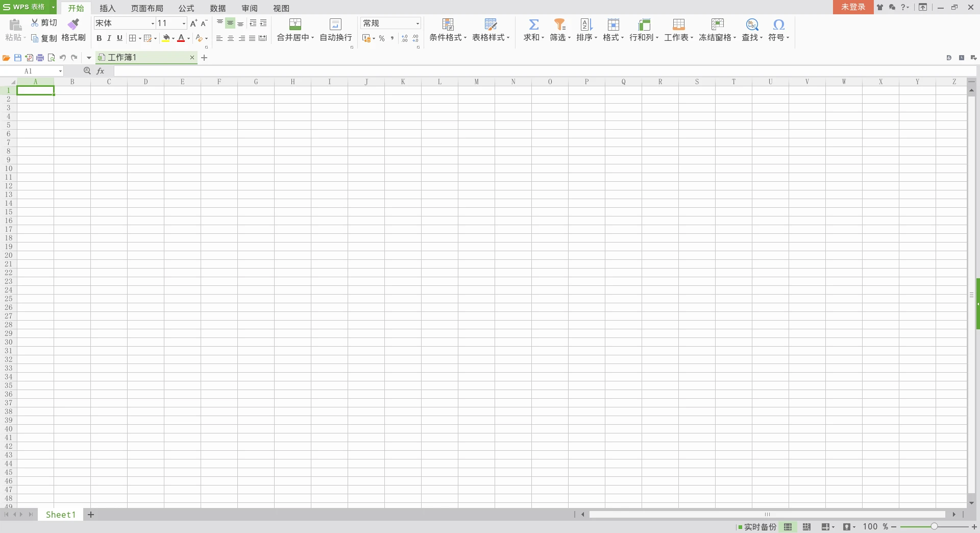Toggle Underline formatting

119,38
